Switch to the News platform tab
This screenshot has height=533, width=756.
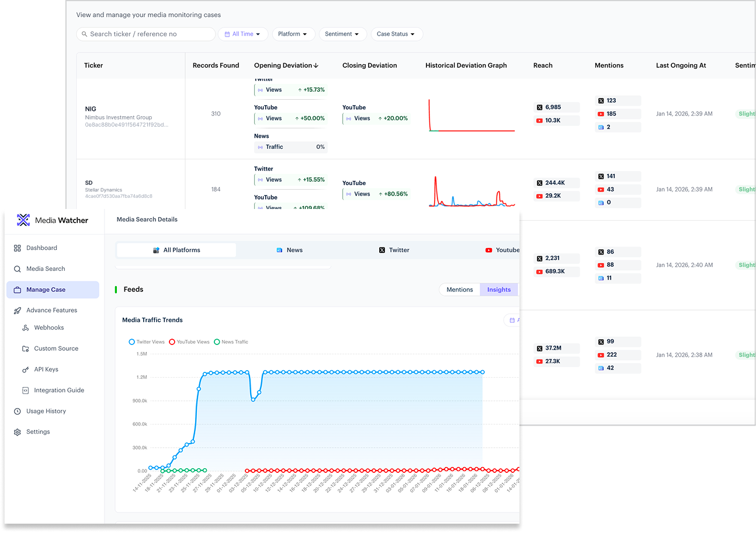coord(290,250)
